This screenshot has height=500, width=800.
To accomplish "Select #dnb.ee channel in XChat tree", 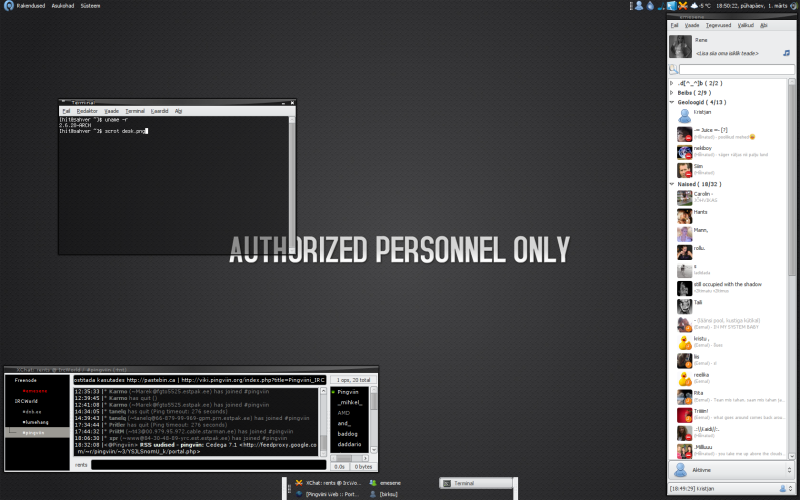I will [x=32, y=412].
